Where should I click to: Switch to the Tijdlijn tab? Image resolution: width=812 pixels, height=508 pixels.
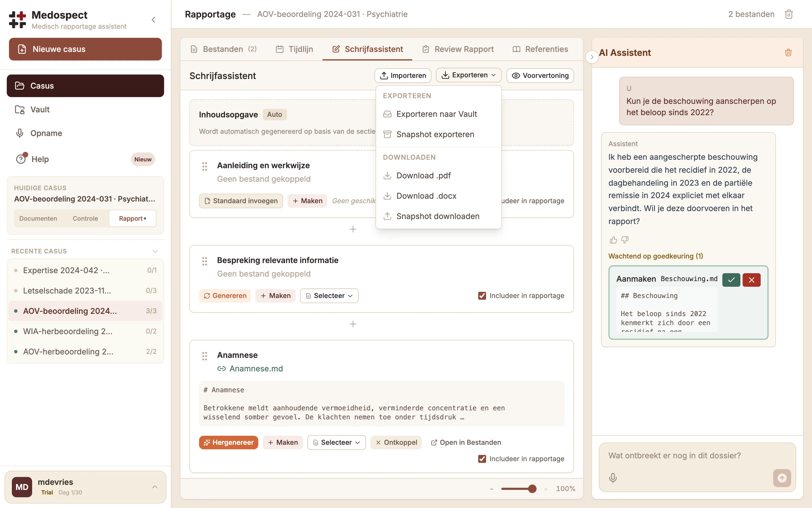(294, 49)
